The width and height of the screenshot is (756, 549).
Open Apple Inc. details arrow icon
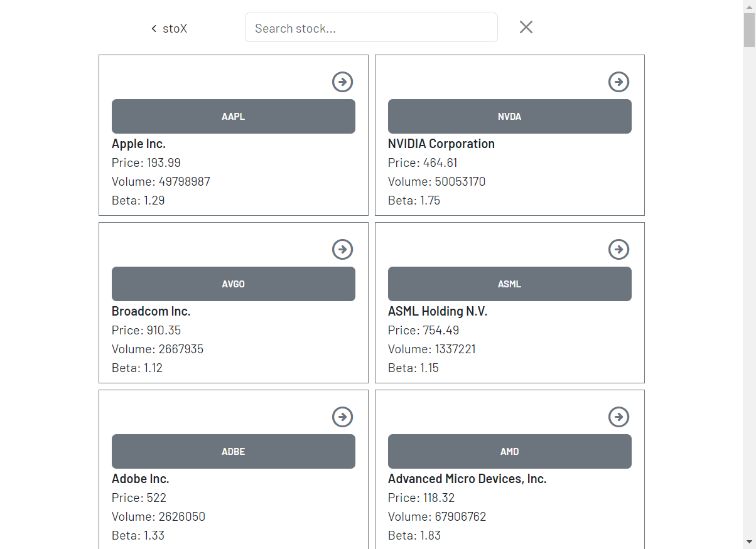(343, 82)
